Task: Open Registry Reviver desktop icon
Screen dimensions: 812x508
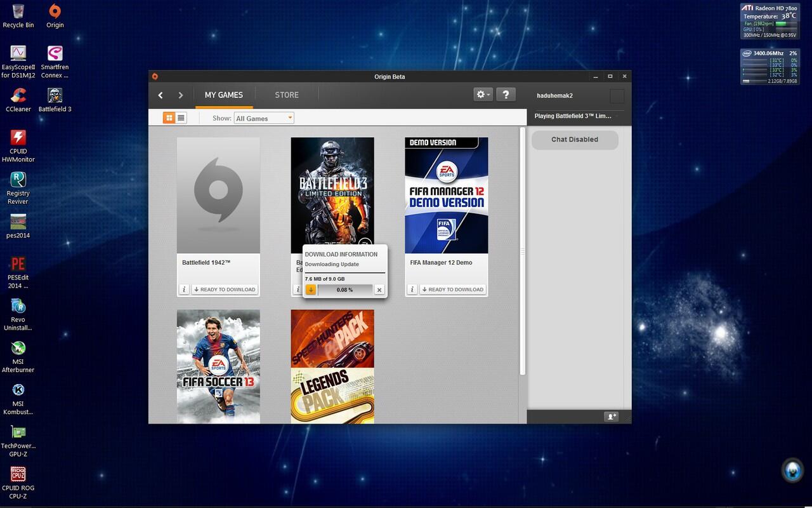Action: [18, 188]
